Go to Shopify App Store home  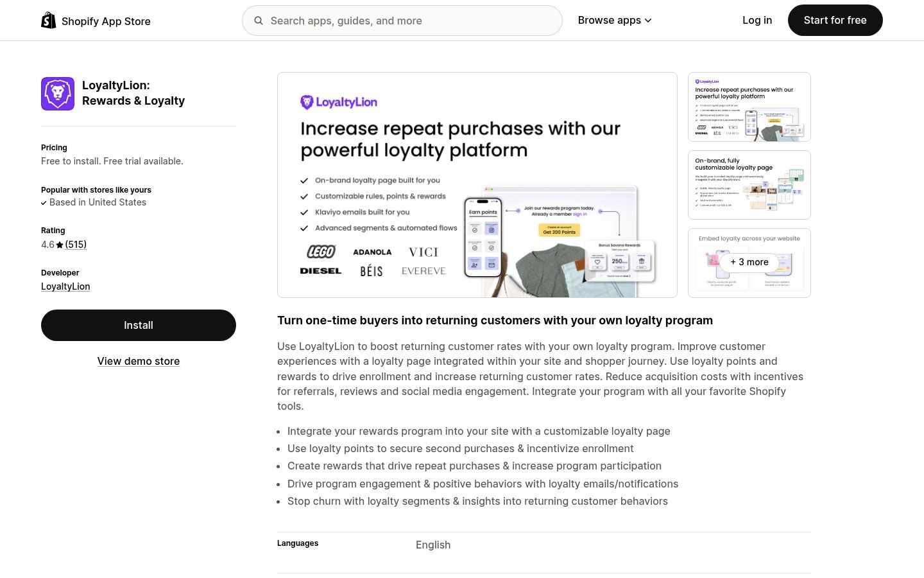click(x=106, y=21)
